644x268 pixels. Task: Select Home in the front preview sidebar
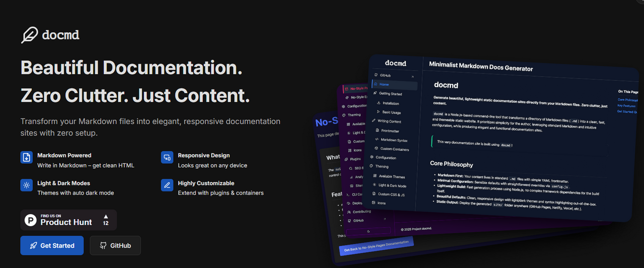click(x=394, y=85)
